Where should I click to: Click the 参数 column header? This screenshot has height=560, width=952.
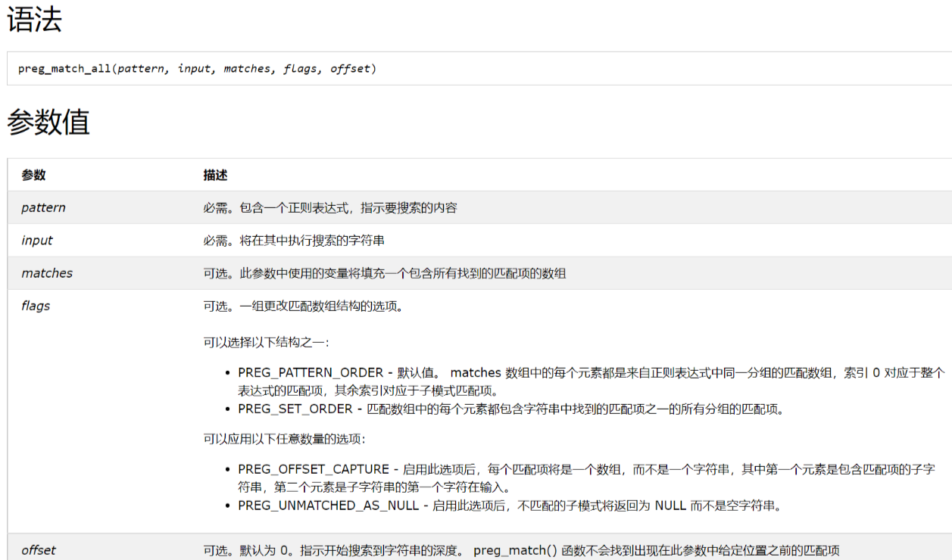(x=33, y=175)
